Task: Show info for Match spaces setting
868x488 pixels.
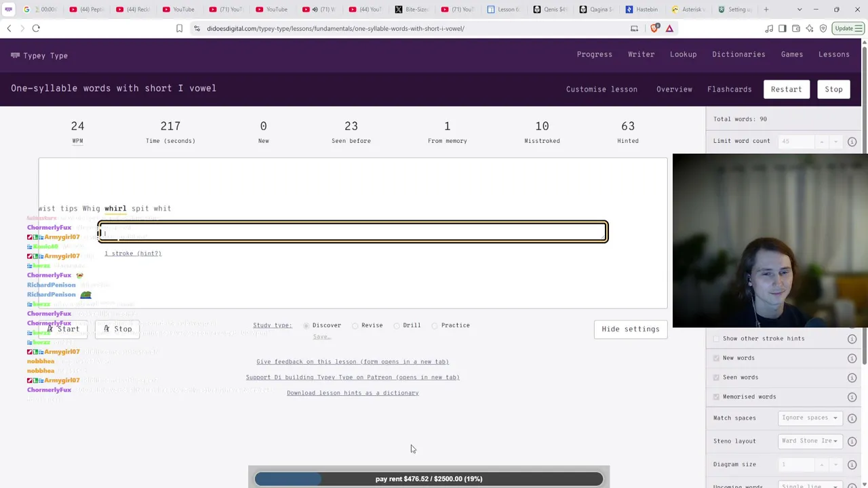Action: [x=852, y=418]
